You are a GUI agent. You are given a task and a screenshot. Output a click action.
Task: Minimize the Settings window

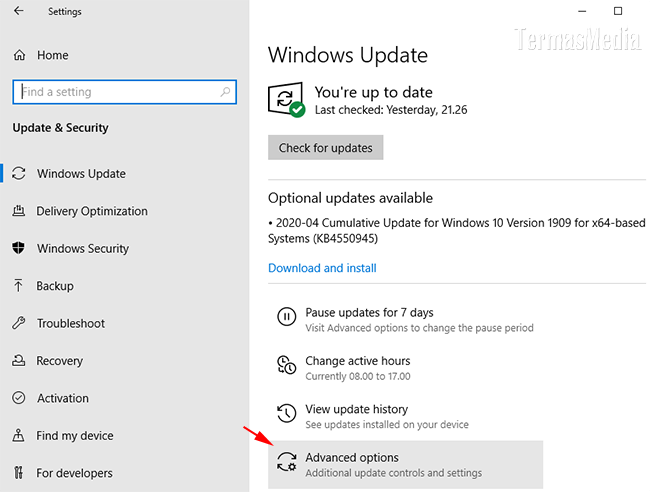coord(582,11)
